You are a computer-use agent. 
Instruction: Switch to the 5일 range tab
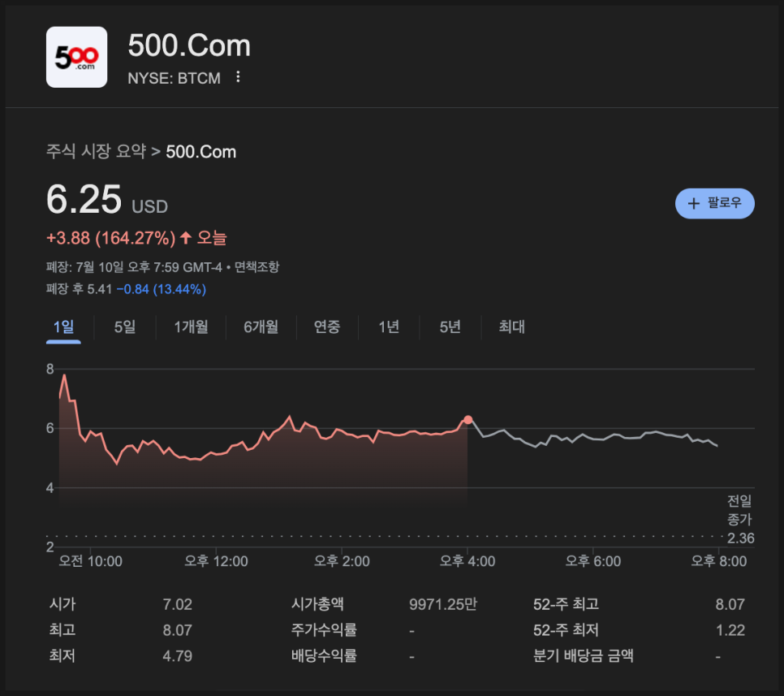pyautogui.click(x=125, y=326)
